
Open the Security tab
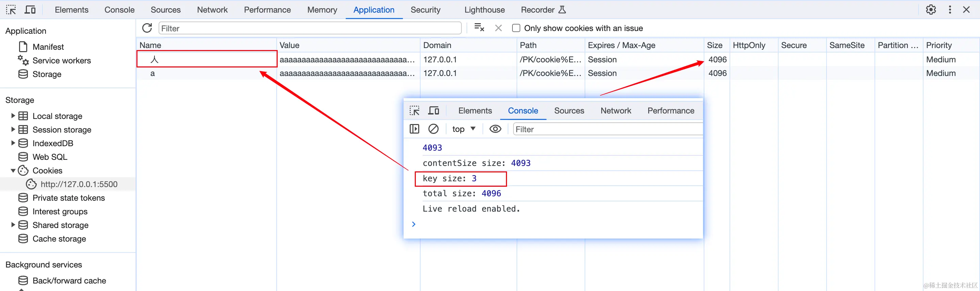tap(425, 10)
